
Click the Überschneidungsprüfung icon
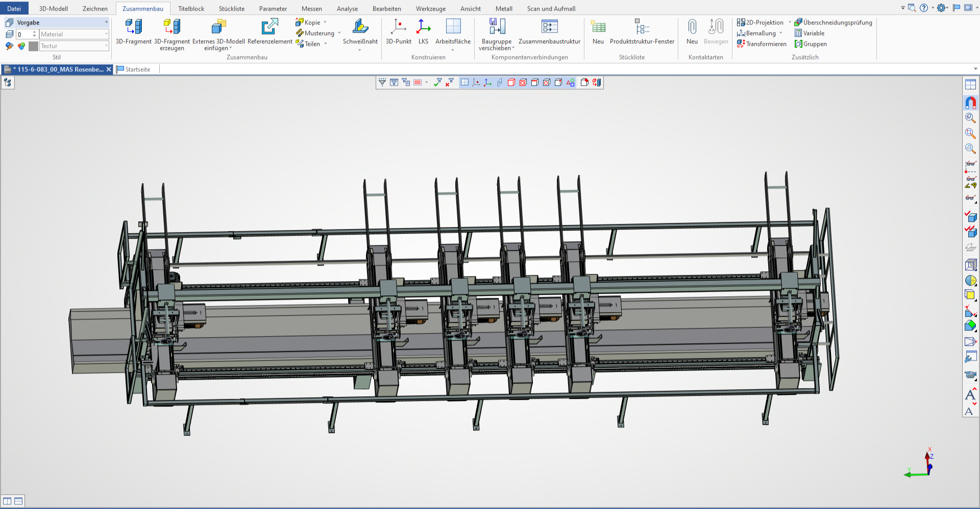[798, 22]
